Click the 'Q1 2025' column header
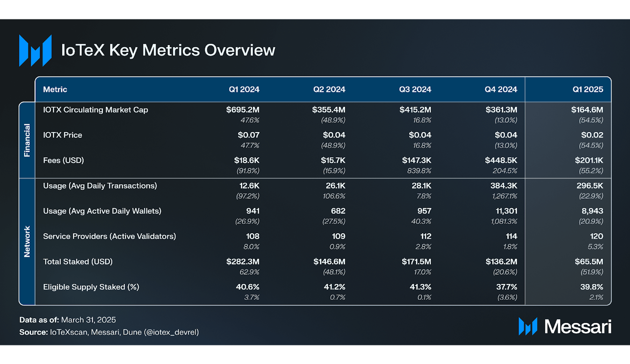630x364 pixels. pyautogui.click(x=588, y=89)
